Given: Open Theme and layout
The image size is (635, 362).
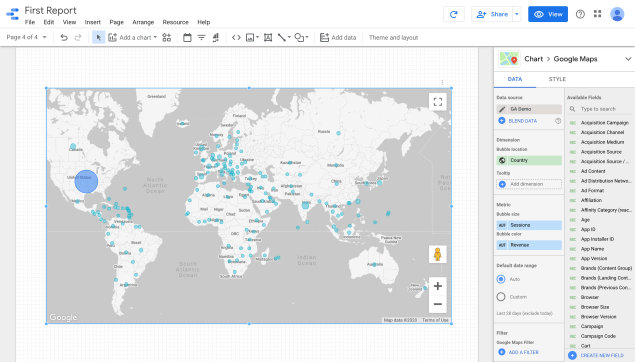Looking at the screenshot, I should [393, 38].
